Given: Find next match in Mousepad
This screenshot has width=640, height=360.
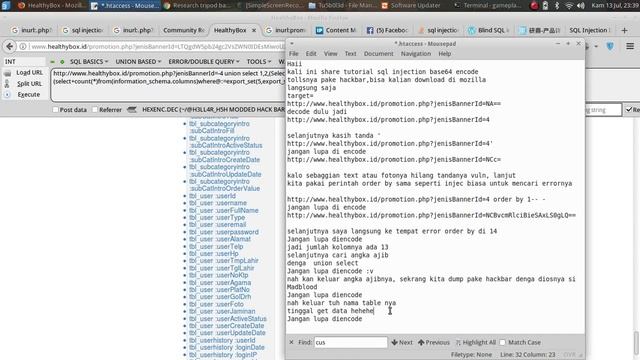Looking at the screenshot, I should tap(402, 342).
